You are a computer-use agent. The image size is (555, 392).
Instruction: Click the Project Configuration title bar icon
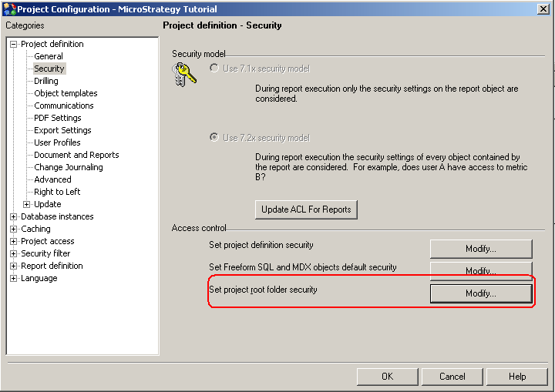click(x=9, y=8)
